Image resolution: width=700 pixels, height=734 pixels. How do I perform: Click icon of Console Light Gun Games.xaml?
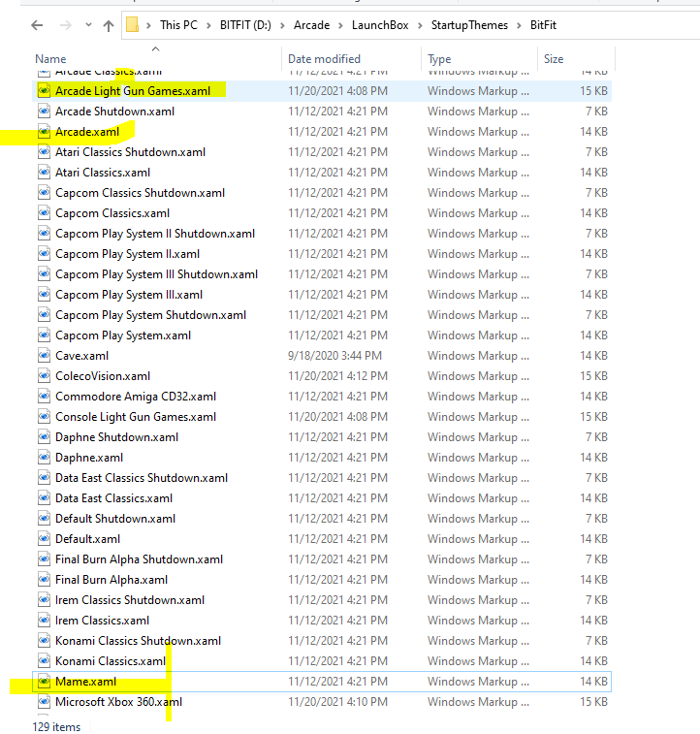click(44, 417)
